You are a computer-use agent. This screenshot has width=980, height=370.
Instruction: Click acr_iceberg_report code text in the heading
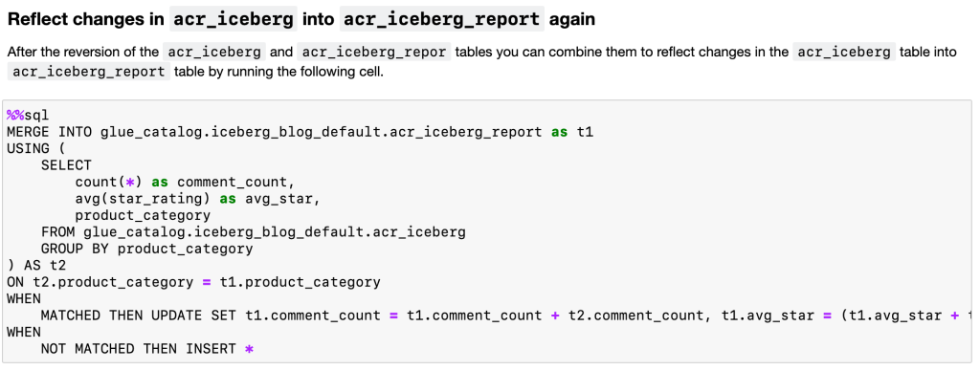[442, 19]
